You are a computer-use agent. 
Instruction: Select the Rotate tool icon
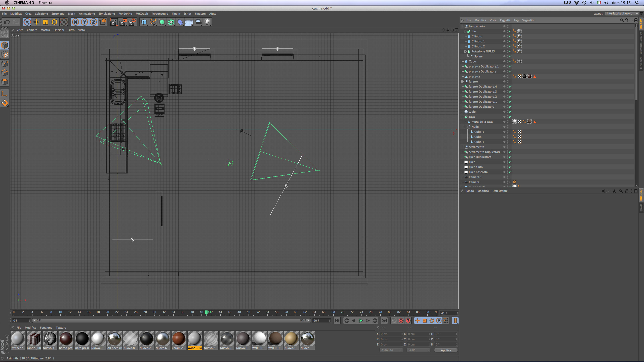[x=54, y=22]
